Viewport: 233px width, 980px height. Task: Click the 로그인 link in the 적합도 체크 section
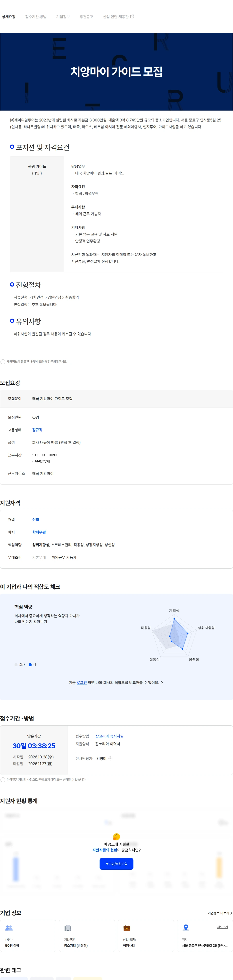82,683
